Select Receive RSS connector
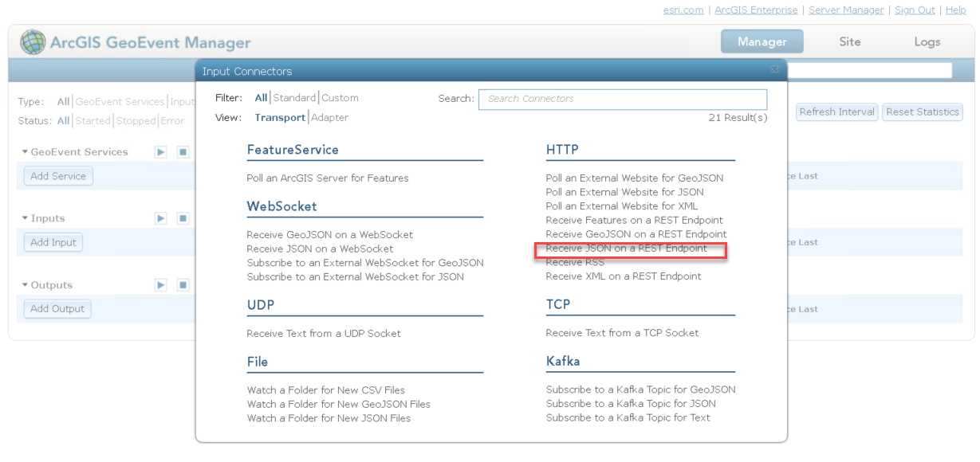The image size is (980, 462). pos(575,262)
